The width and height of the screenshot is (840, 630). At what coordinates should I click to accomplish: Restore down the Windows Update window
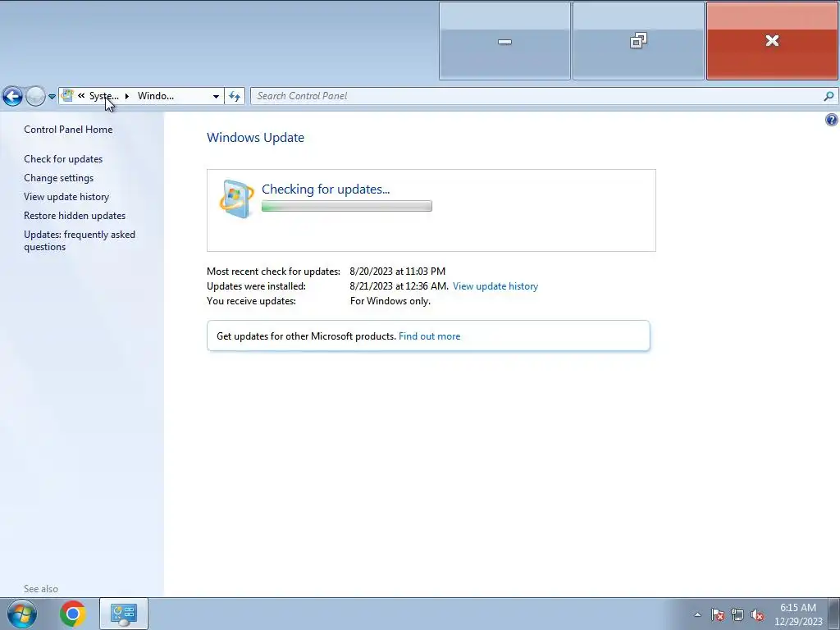(x=638, y=41)
